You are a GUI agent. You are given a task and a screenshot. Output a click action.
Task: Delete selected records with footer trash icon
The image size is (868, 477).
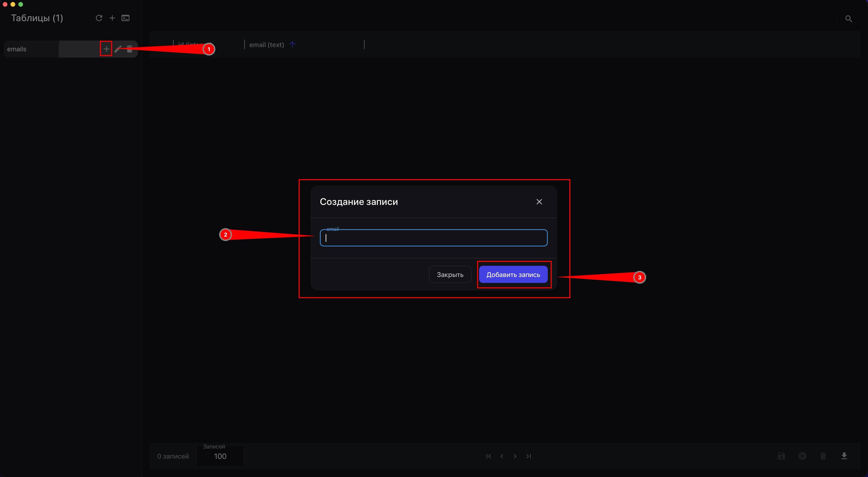(823, 456)
